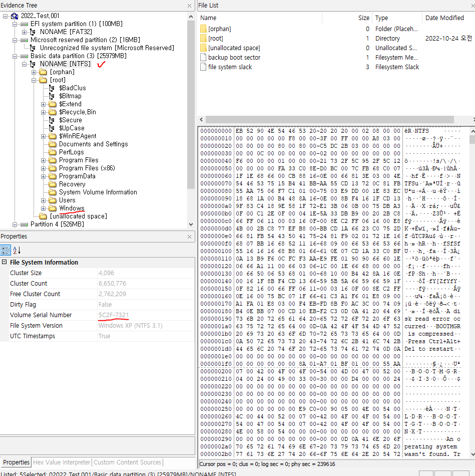
Task: Click the Free Cluster Count value 2,762,209
Action: coord(112,294)
